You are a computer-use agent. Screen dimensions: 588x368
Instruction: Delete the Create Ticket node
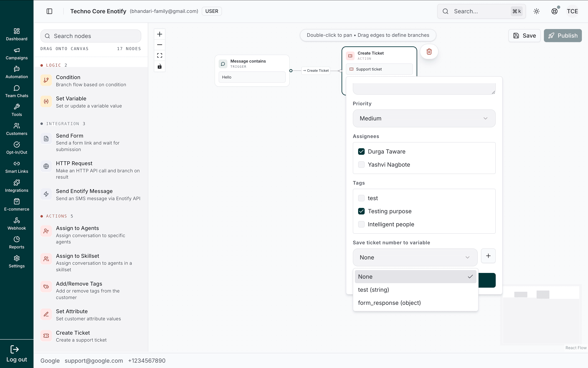[429, 52]
